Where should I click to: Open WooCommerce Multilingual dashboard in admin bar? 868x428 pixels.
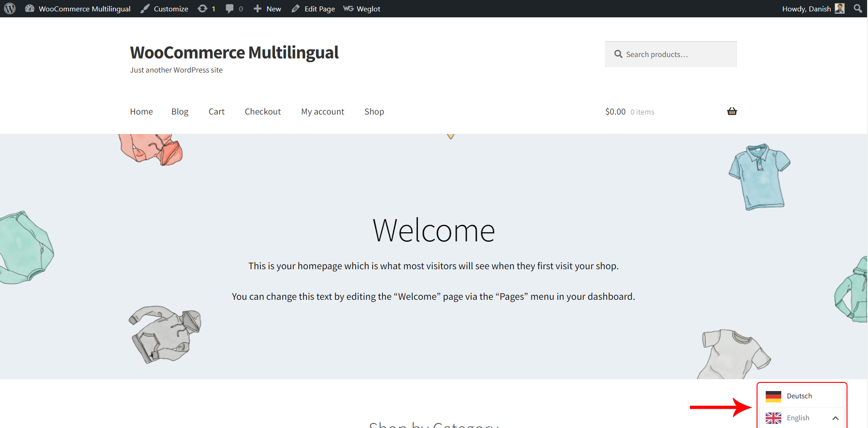point(78,9)
